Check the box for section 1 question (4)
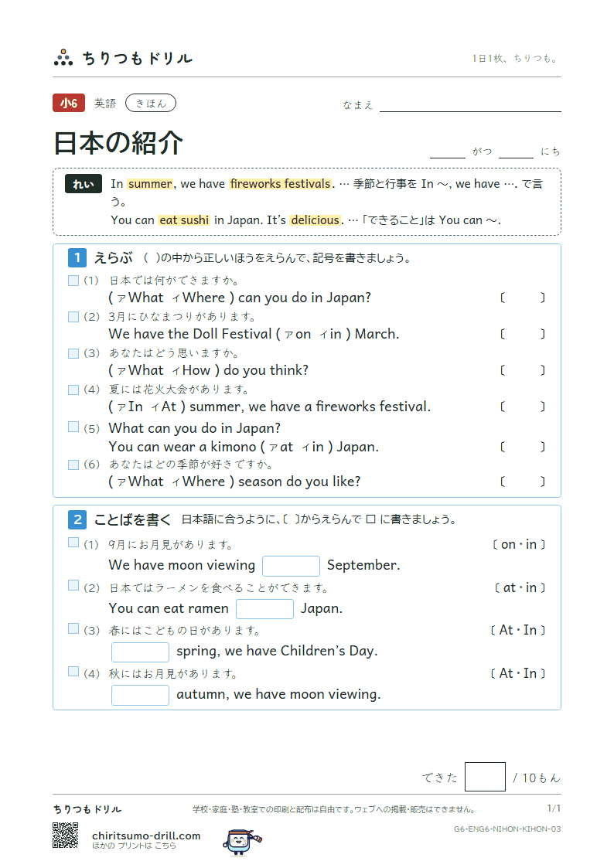614x868 pixels. [x=73, y=390]
